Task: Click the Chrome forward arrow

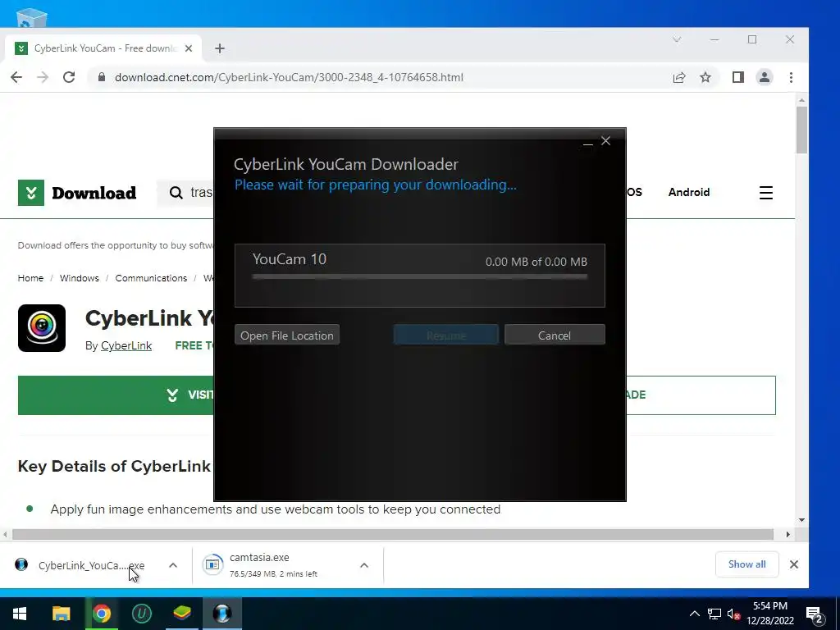Action: point(43,77)
